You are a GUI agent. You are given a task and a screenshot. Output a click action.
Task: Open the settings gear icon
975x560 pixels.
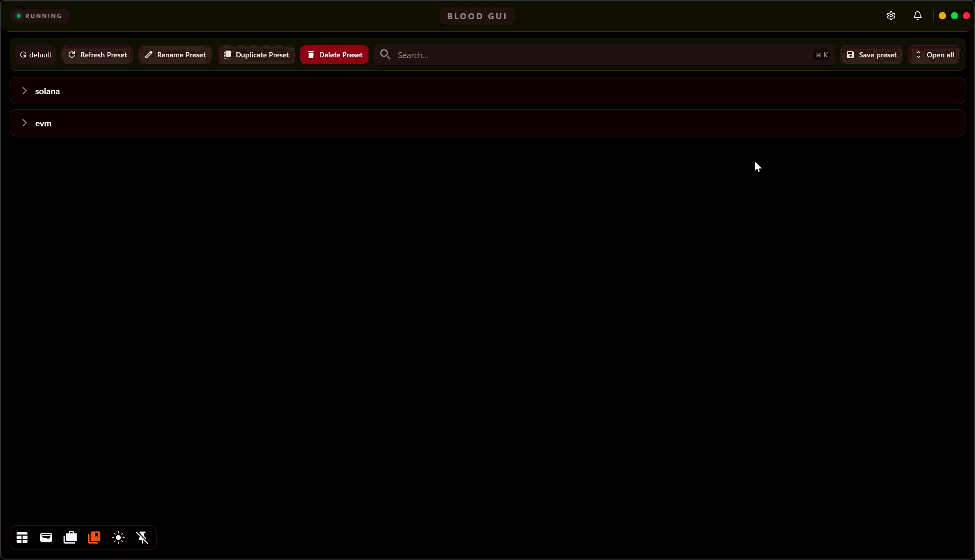pyautogui.click(x=891, y=16)
